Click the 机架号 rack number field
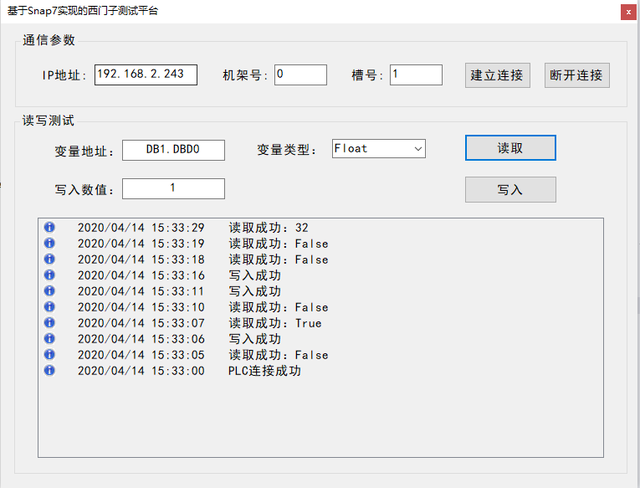 [300, 75]
